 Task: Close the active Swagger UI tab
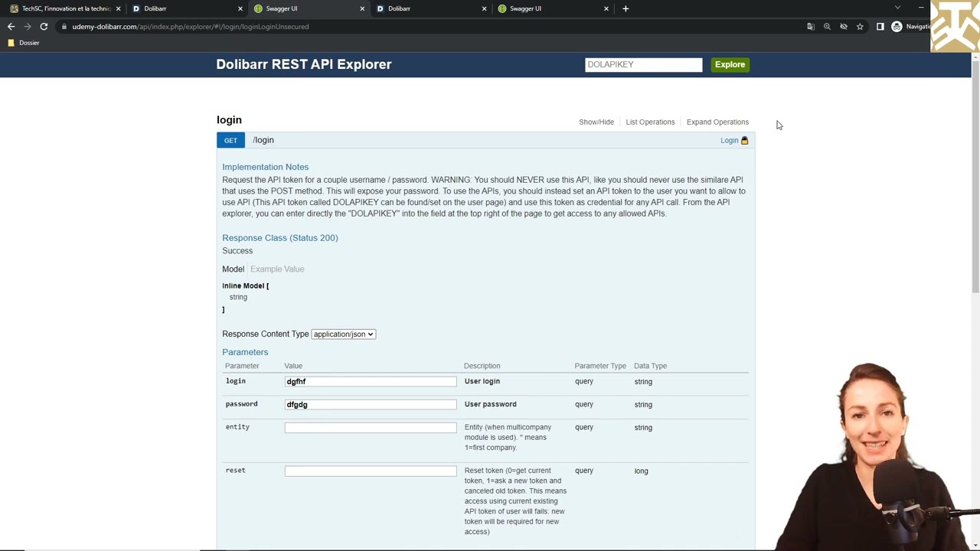click(362, 8)
